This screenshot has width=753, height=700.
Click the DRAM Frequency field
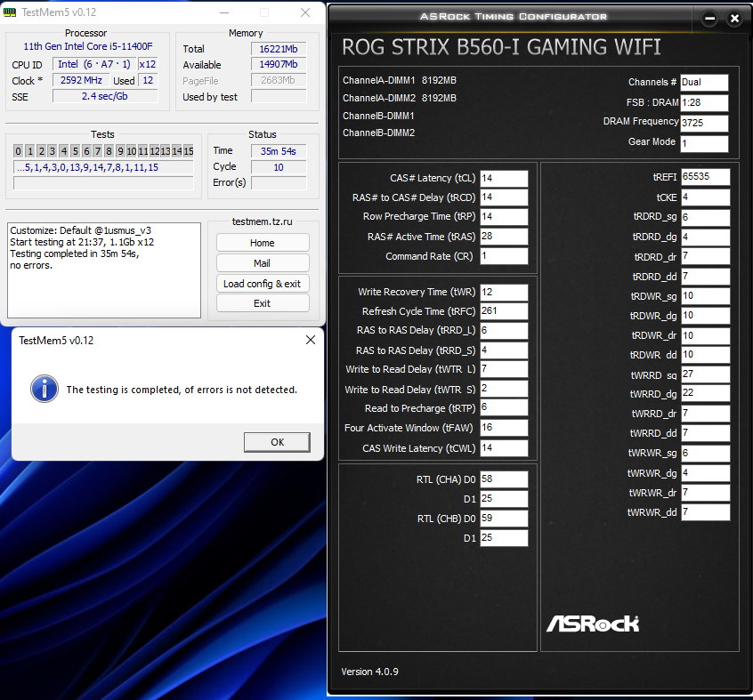[704, 123]
